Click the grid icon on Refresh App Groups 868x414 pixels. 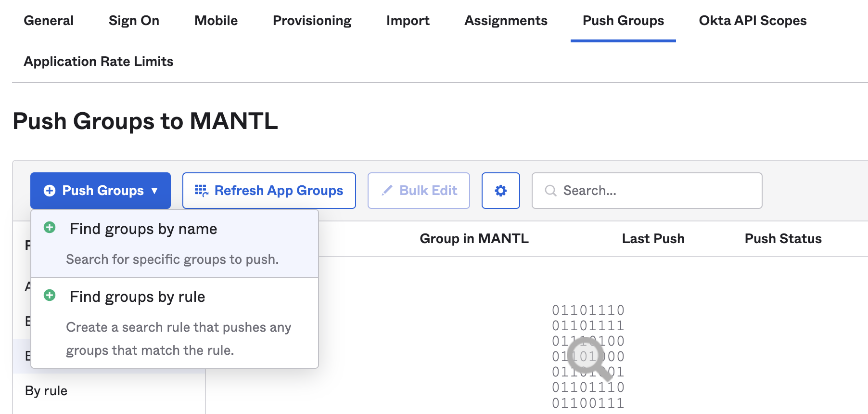[201, 191]
